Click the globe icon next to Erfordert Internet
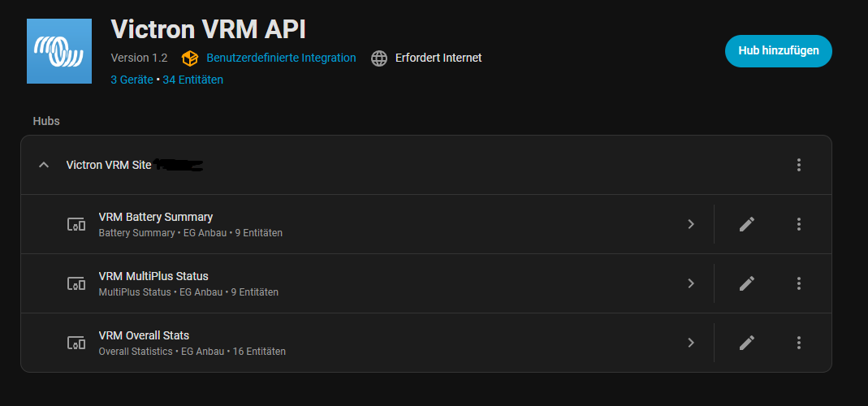 pos(379,58)
